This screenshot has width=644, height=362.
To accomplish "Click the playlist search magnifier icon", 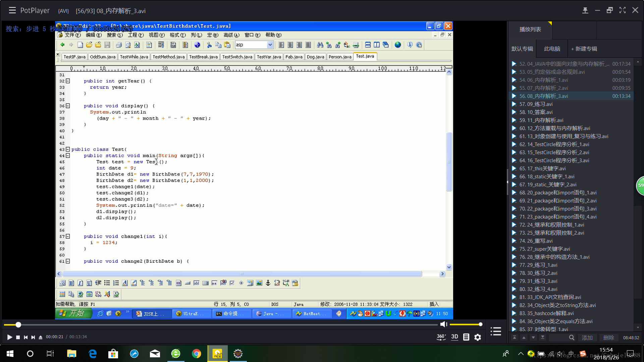I will pyautogui.click(x=572, y=338).
